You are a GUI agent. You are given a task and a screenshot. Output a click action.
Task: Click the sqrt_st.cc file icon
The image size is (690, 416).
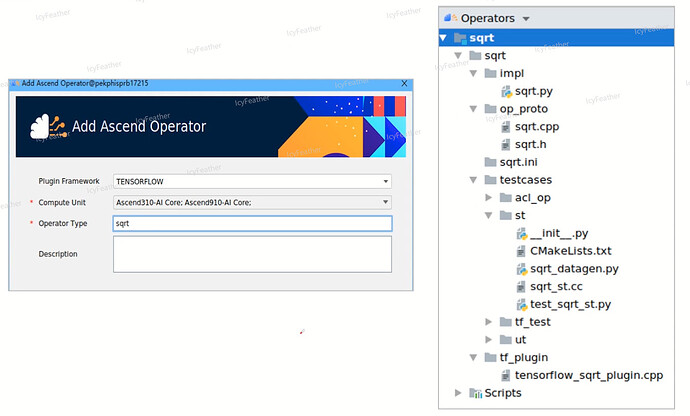coord(521,287)
